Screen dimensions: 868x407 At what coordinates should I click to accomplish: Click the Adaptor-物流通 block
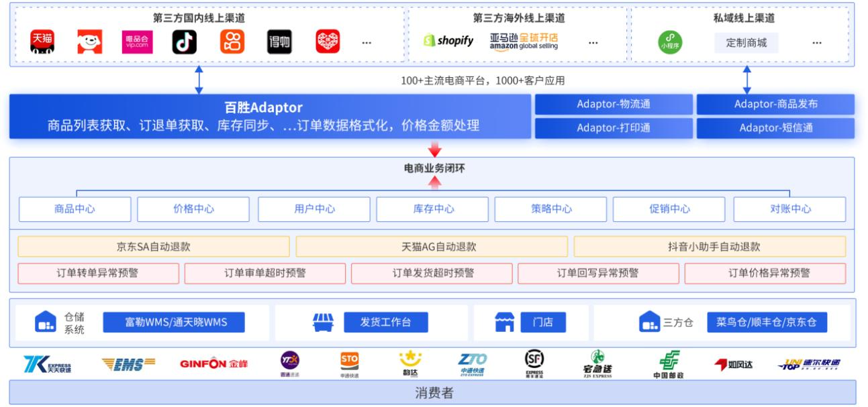coord(614,104)
